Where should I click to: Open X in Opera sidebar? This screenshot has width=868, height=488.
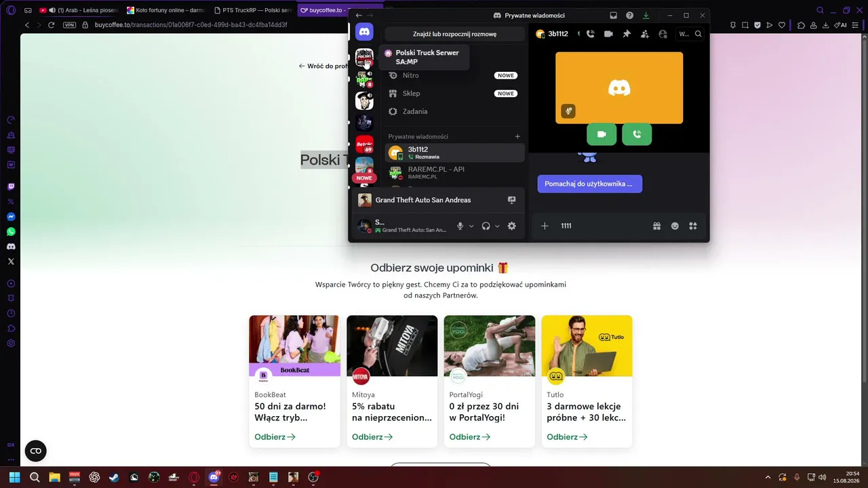click(x=11, y=262)
